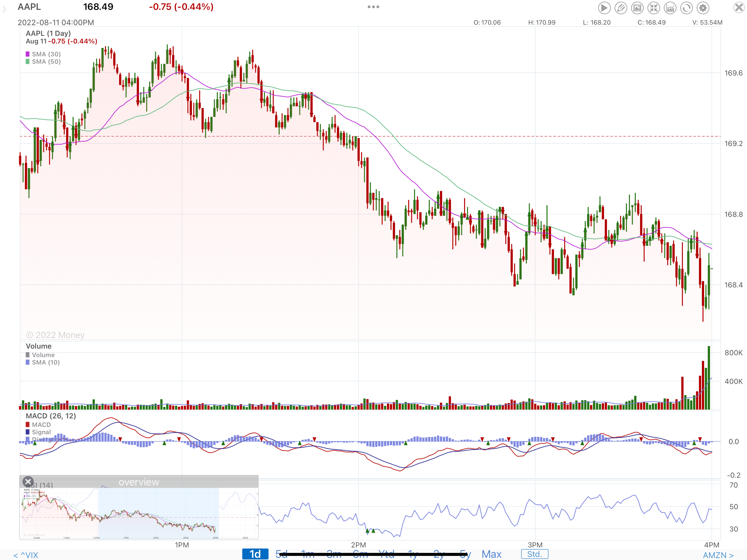747x560 pixels.
Task: Go to next symbol AMZN
Action: 718,555
